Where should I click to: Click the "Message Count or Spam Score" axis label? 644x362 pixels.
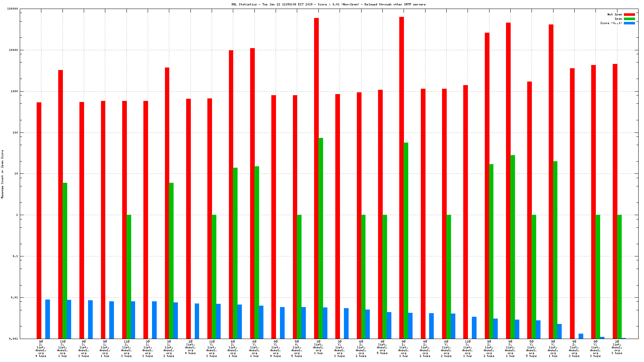click(3, 174)
